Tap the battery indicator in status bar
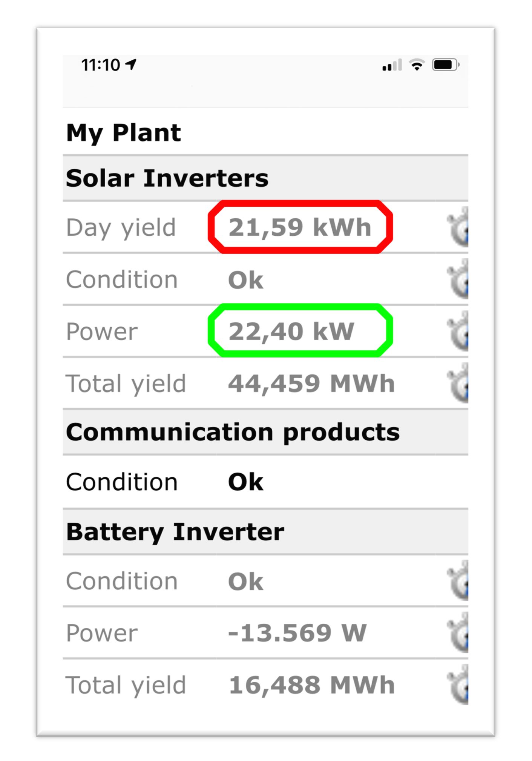 pyautogui.click(x=445, y=65)
